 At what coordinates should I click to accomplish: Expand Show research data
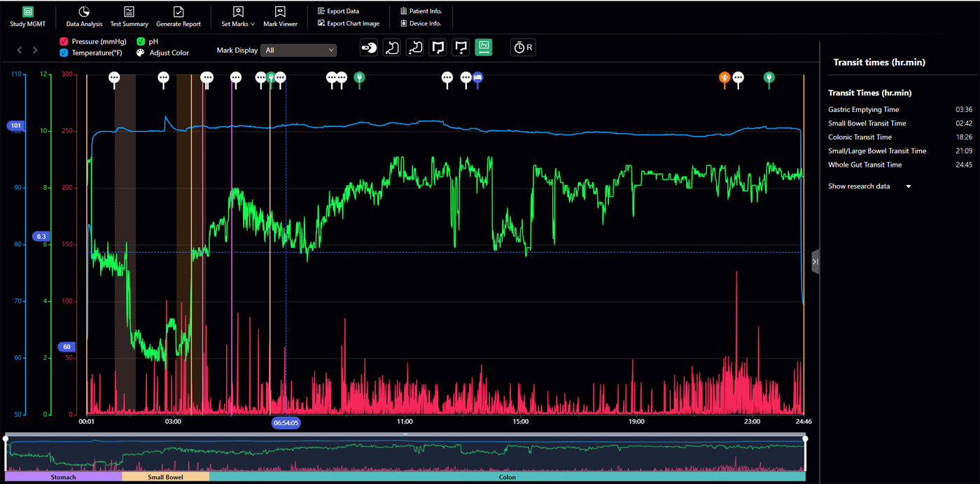[869, 186]
